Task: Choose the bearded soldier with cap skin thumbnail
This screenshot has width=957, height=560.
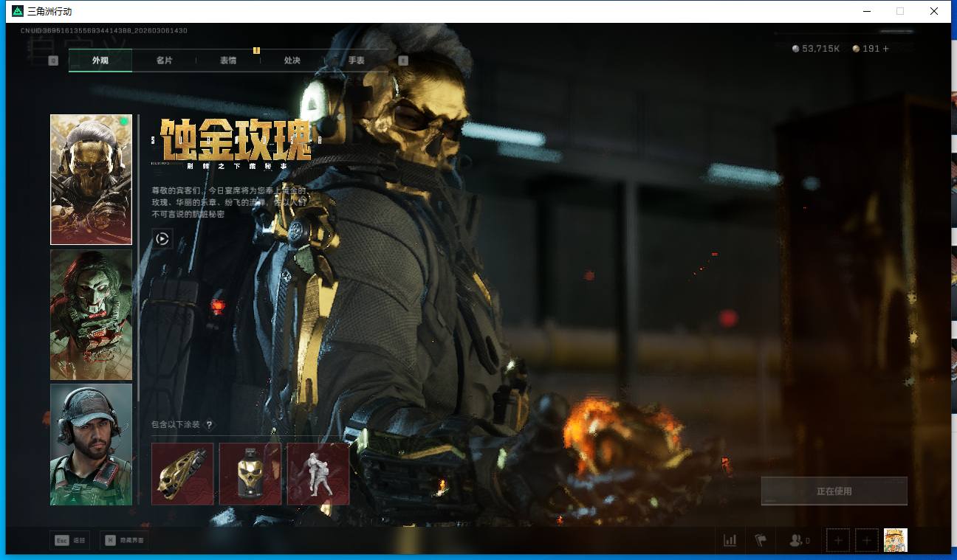Action: pos(91,445)
